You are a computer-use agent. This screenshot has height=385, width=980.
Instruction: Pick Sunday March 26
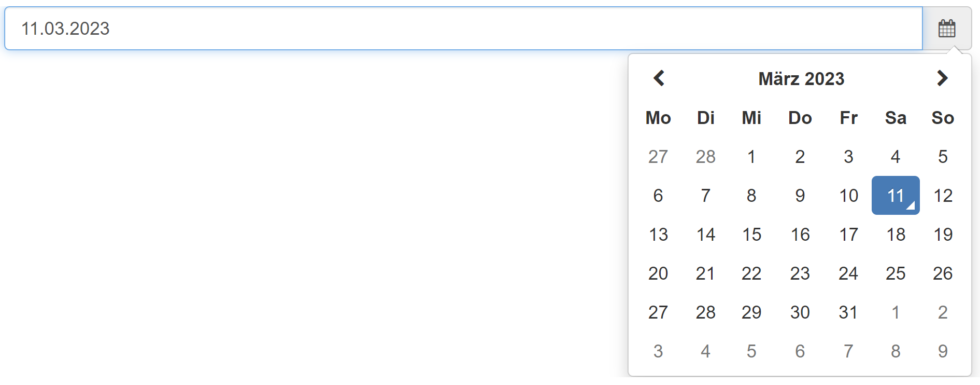(943, 273)
